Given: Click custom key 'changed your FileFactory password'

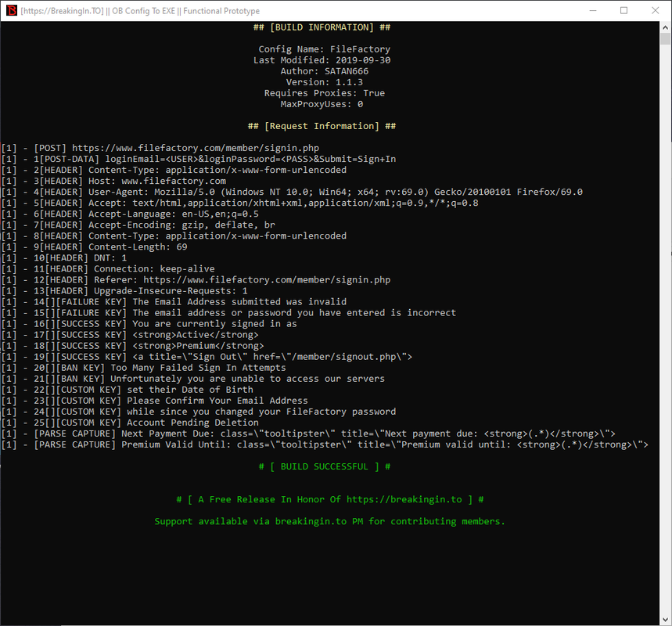Looking at the screenshot, I should point(199,412).
